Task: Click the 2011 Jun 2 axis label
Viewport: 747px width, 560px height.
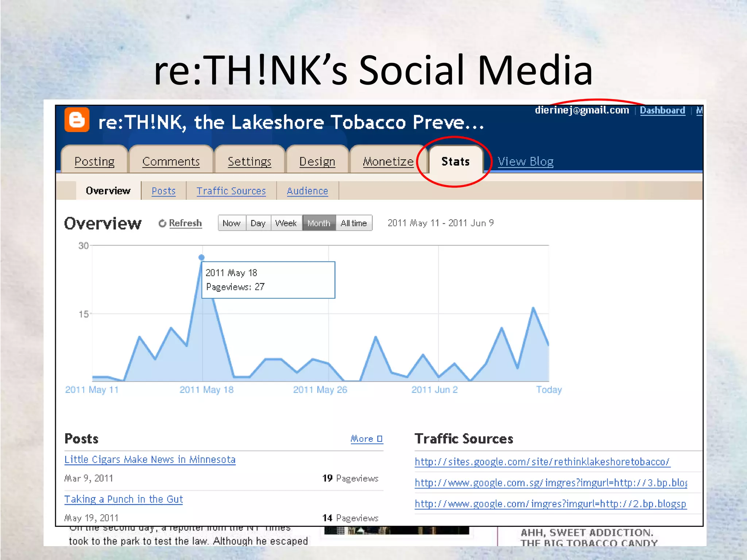Action: tap(434, 390)
